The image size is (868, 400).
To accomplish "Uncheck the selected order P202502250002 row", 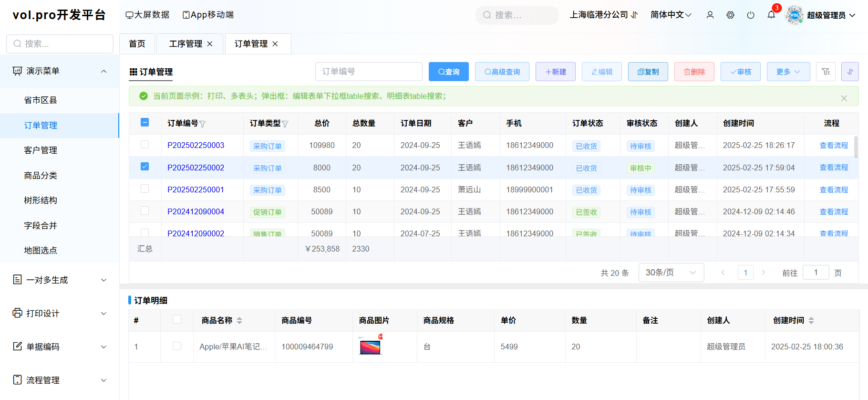I will (x=145, y=167).
